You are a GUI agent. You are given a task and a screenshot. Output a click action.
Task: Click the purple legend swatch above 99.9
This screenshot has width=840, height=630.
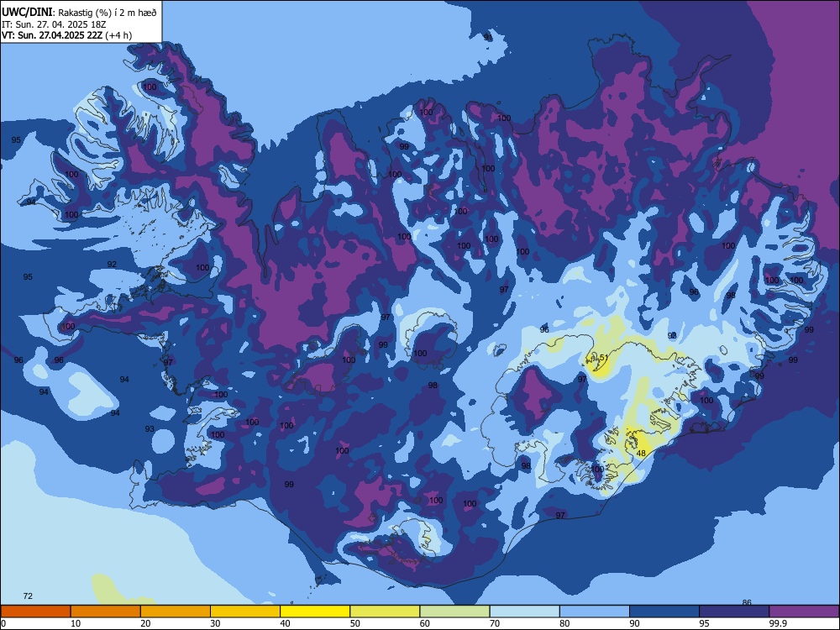click(804, 612)
